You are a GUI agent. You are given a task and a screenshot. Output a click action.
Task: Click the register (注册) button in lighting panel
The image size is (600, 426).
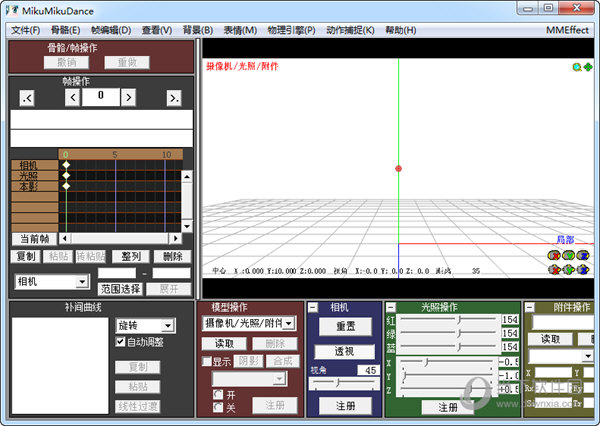tap(448, 407)
